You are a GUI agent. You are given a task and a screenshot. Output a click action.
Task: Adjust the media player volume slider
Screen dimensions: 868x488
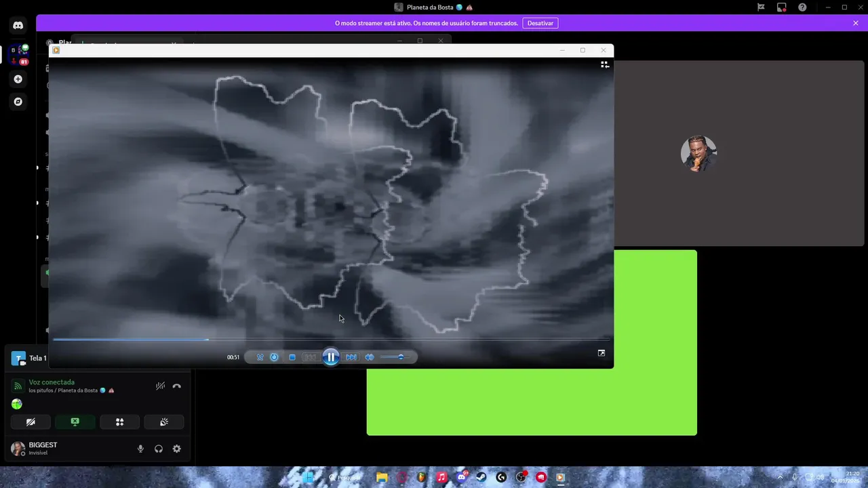395,357
